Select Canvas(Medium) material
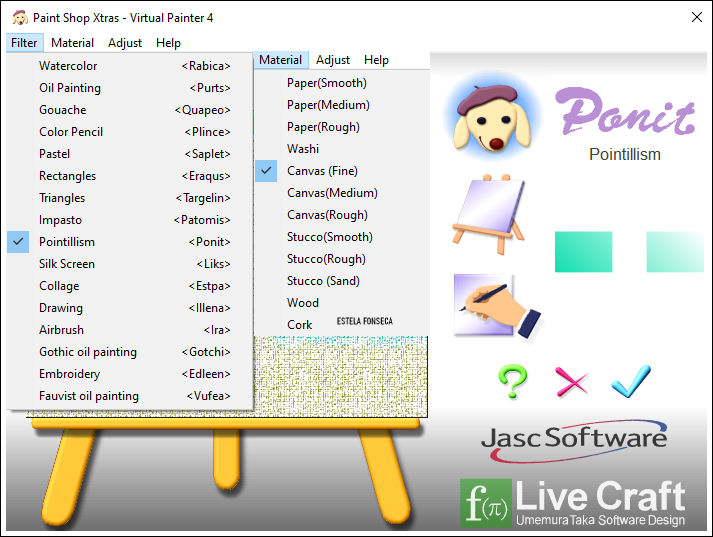This screenshot has height=537, width=713. (x=342, y=193)
